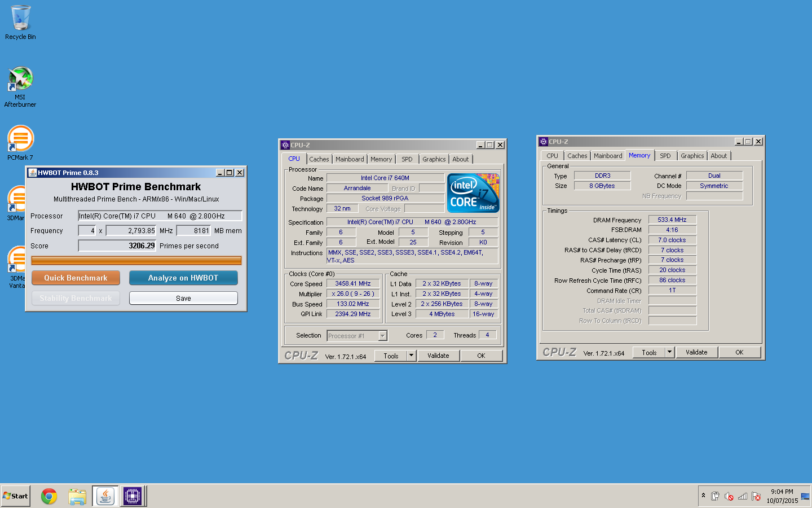The height and width of the screenshot is (508, 812).
Task: Click Tools button in Memory CPU-Z window
Action: tap(649, 353)
